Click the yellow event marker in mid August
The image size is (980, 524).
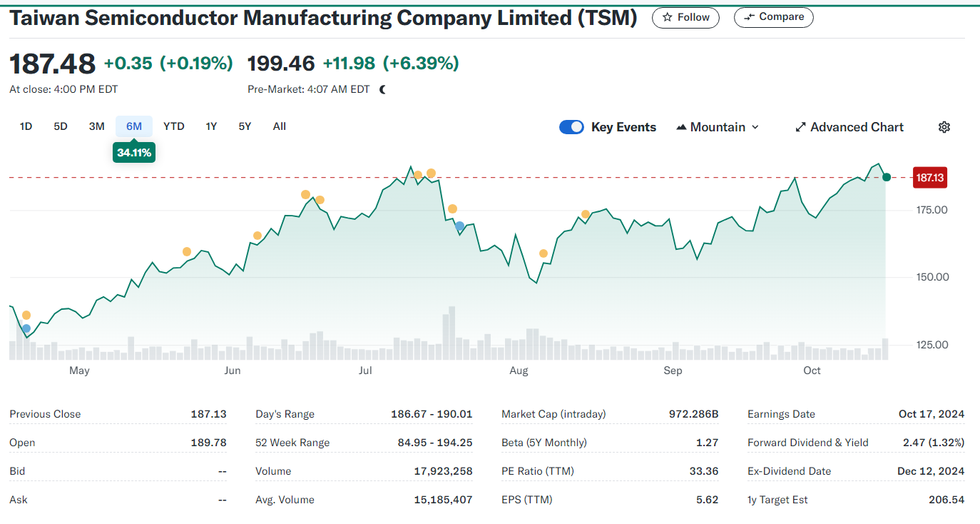tap(586, 214)
